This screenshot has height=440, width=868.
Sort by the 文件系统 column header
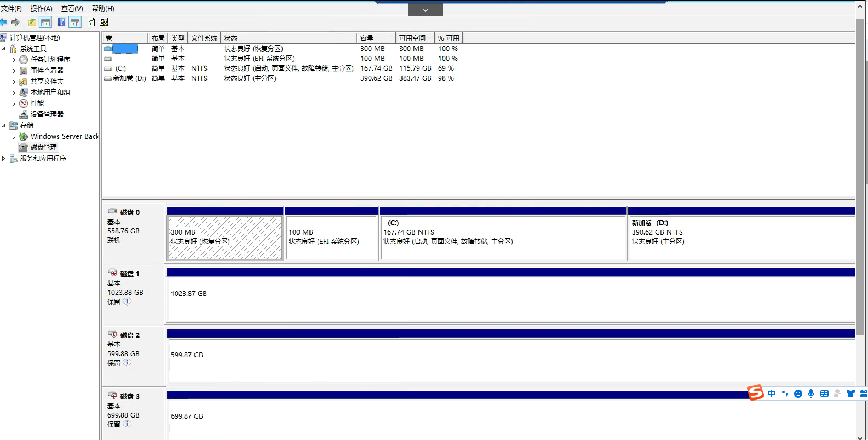coord(204,38)
